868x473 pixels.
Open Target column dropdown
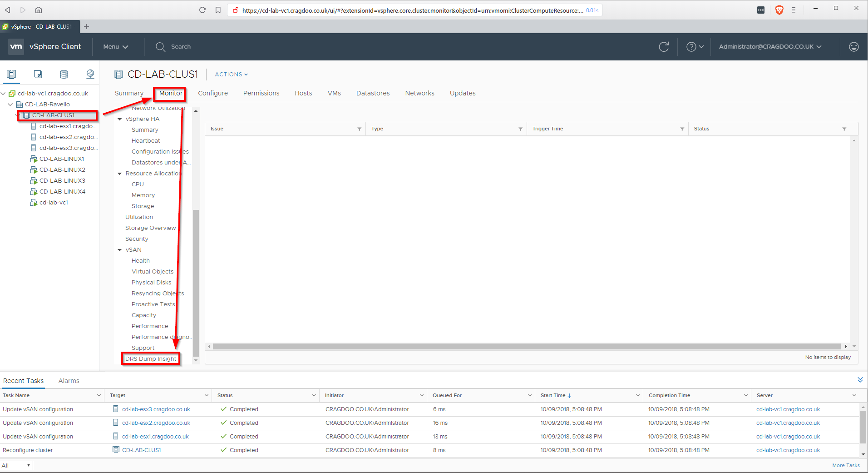click(x=207, y=396)
